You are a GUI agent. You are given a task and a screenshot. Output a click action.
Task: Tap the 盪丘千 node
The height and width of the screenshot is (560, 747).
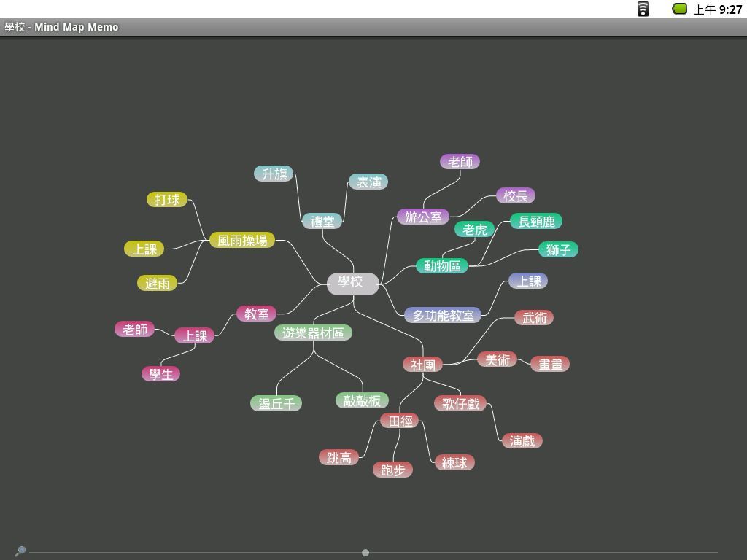pos(276,403)
